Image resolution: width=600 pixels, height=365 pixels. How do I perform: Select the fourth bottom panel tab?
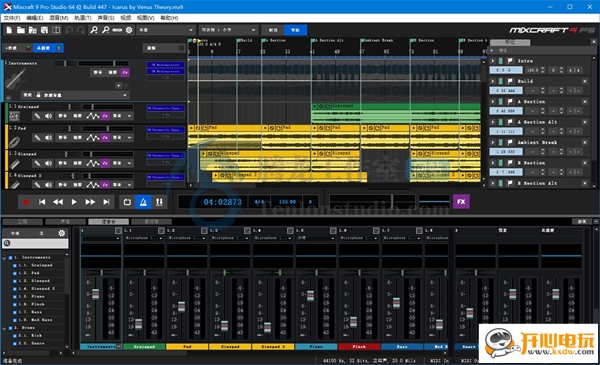pos(152,222)
